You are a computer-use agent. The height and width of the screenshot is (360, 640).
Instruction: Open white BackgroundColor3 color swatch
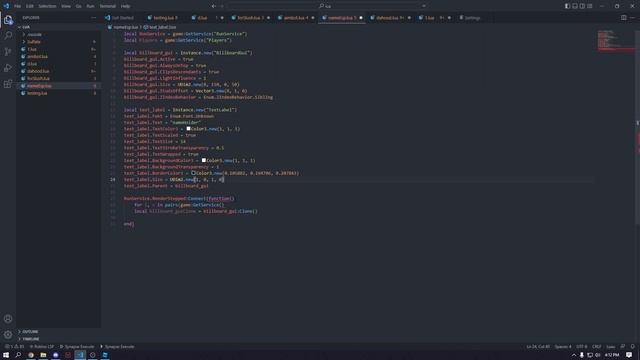coord(204,160)
